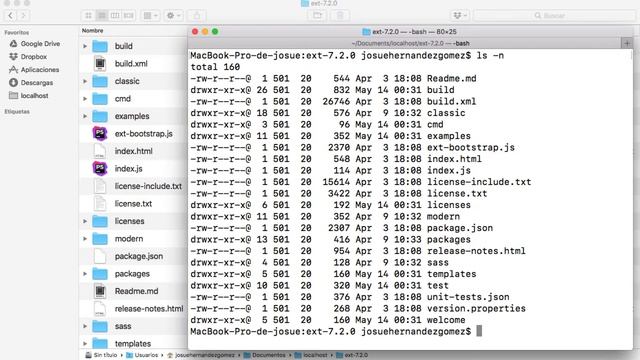
Task: Select the ext-bootstrap.js file icon
Action: 100,133
